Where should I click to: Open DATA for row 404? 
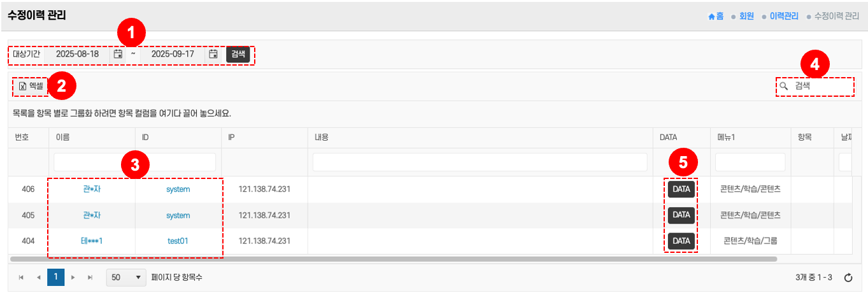pos(681,241)
